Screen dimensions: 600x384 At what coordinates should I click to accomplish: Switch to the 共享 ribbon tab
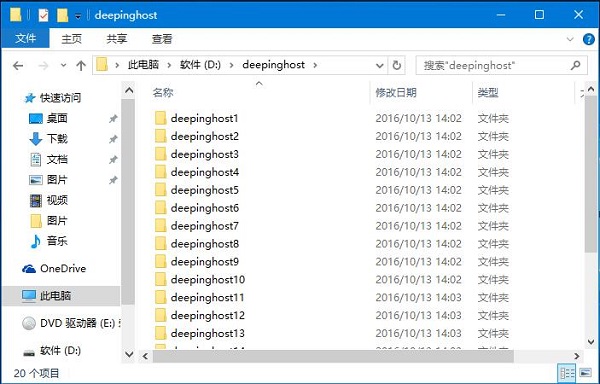pos(116,39)
